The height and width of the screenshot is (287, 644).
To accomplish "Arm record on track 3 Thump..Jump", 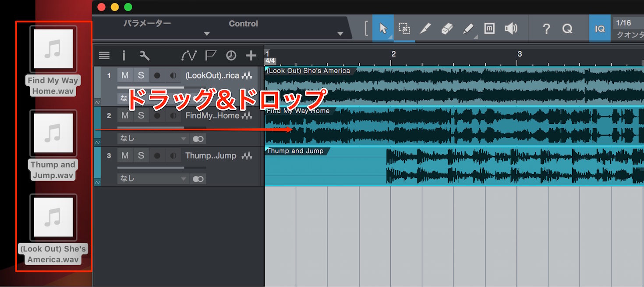I will (157, 155).
